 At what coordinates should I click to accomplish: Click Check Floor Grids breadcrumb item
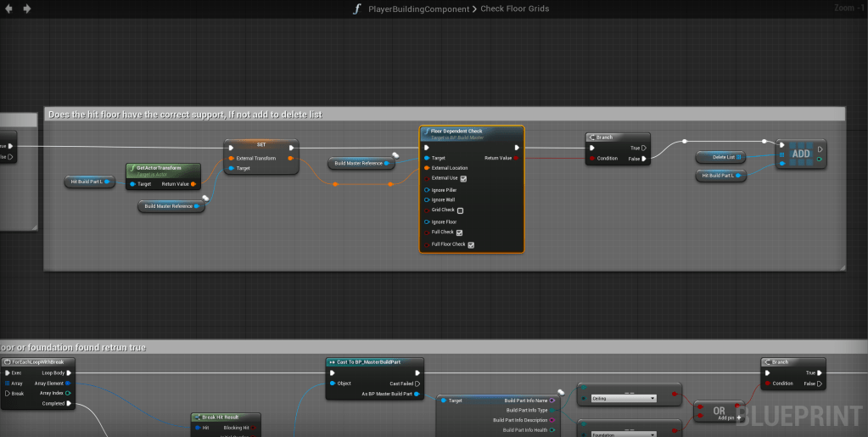coord(515,8)
